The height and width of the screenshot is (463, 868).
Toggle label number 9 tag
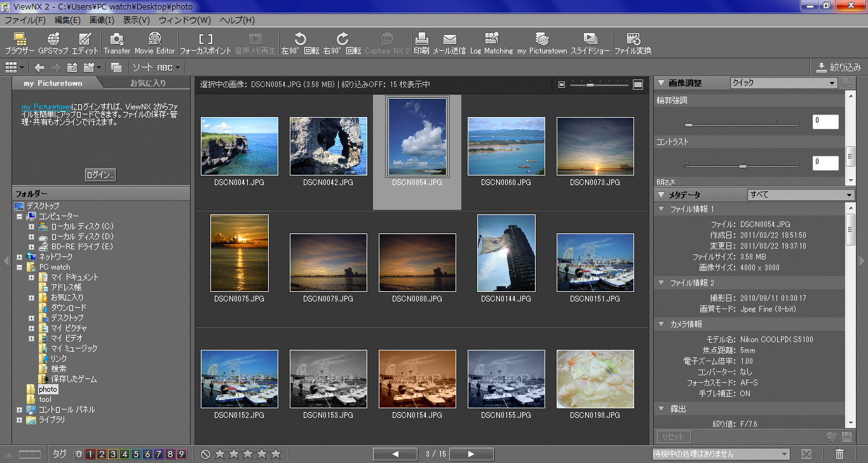pyautogui.click(x=181, y=454)
